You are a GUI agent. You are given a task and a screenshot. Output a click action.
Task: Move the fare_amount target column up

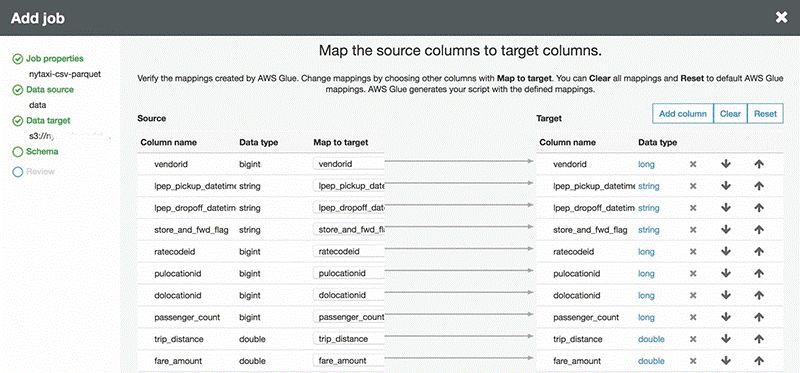(x=759, y=361)
